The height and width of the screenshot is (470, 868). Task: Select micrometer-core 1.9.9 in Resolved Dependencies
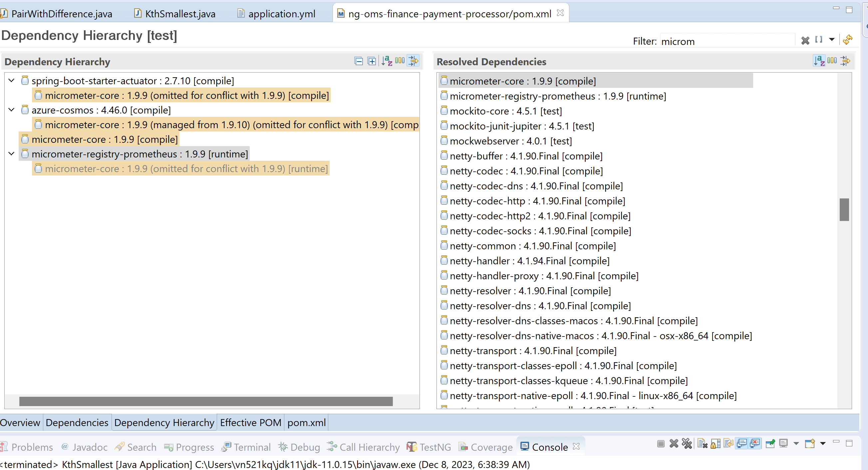pos(522,81)
